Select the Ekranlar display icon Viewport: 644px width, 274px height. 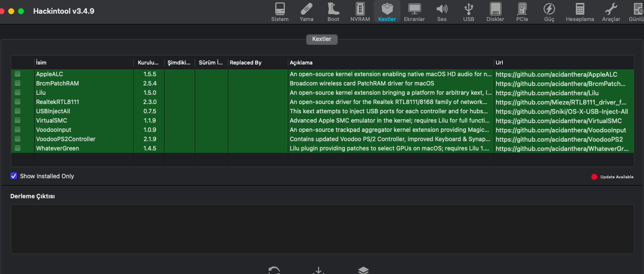414,12
